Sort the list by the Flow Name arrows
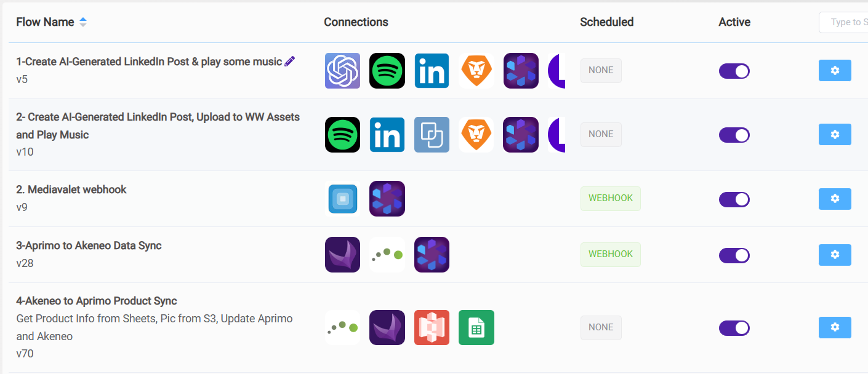The width and height of the screenshot is (868, 374). pyautogui.click(x=83, y=22)
